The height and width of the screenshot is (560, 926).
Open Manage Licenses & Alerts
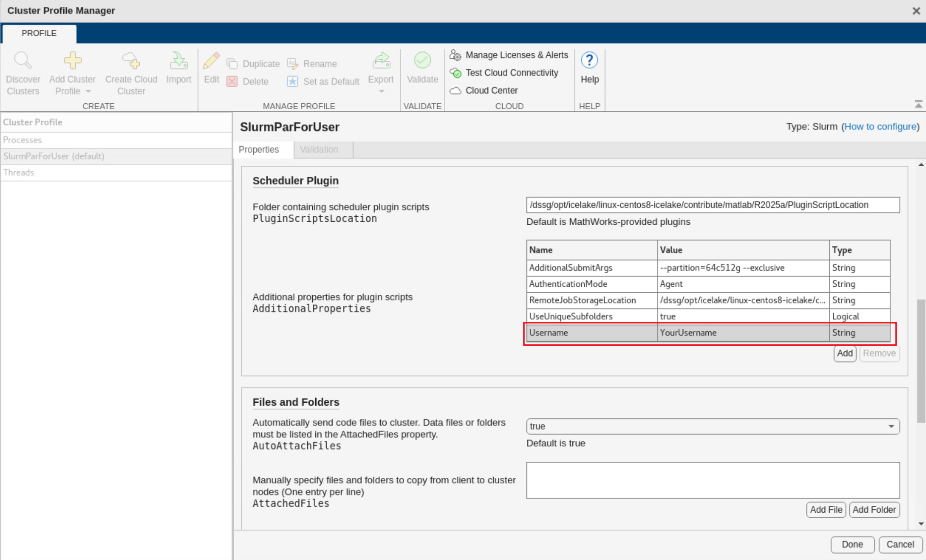click(x=509, y=55)
